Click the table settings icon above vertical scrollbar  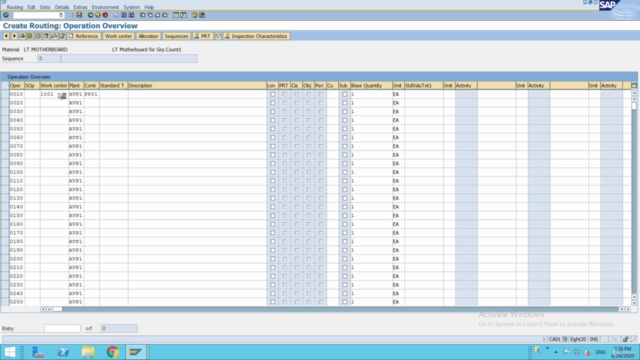(634, 86)
